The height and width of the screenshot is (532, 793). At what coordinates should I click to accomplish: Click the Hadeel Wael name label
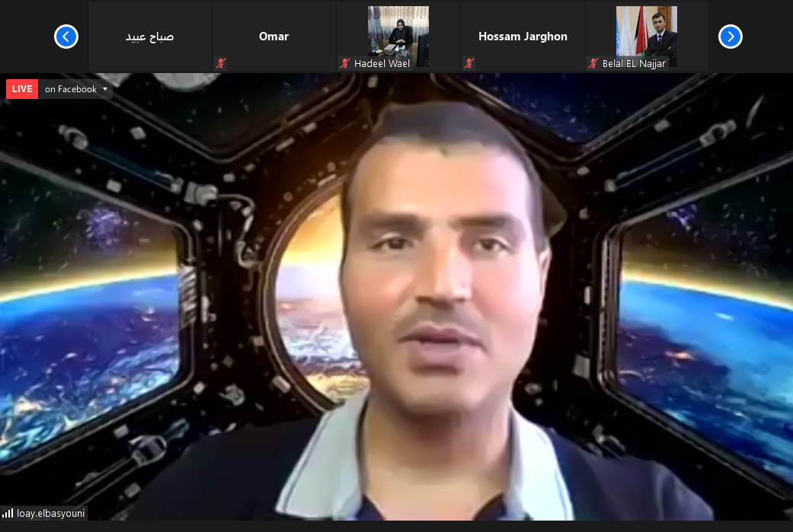[x=382, y=64]
